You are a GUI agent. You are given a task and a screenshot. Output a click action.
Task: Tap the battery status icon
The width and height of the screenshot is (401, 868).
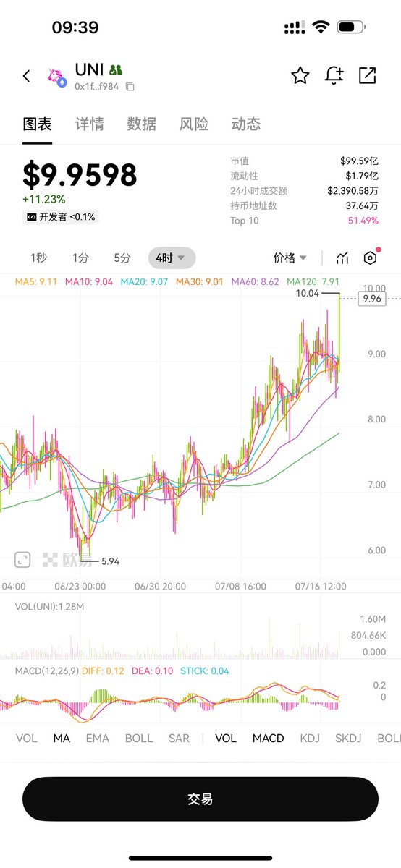351,27
